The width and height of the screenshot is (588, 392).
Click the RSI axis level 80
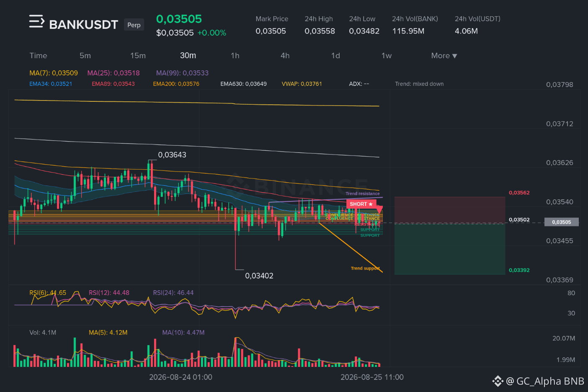point(571,293)
